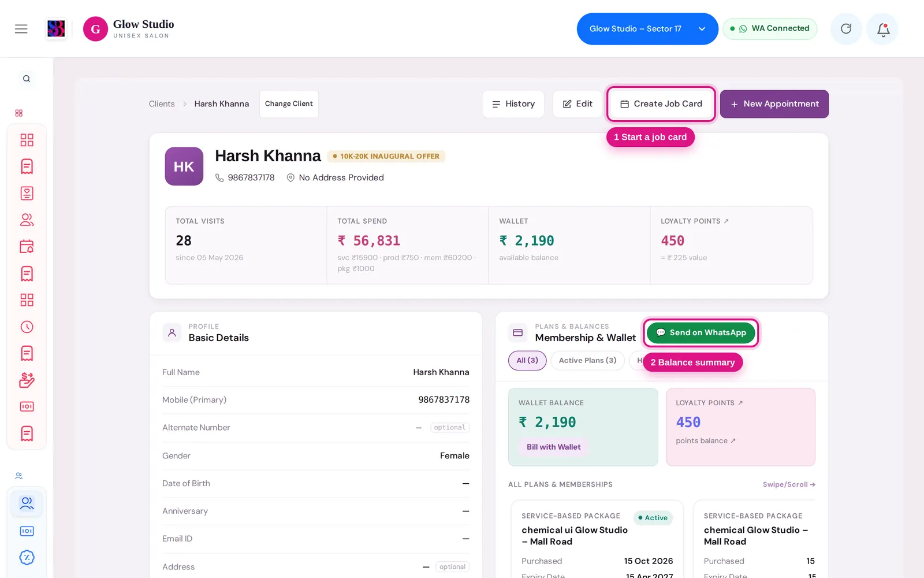Click the Total Visits value 28
Viewport: 924px width, 578px height.
click(184, 240)
